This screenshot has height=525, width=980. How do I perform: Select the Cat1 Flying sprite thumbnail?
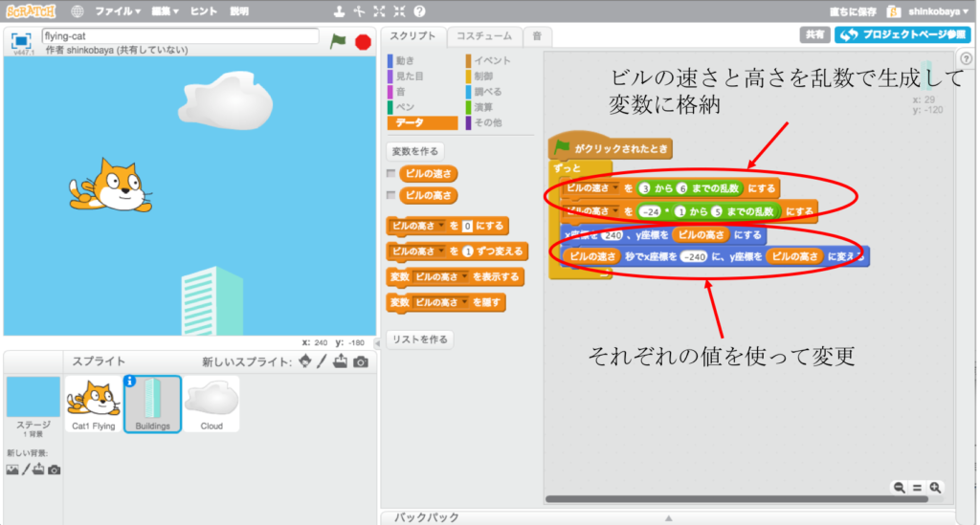pyautogui.click(x=94, y=404)
